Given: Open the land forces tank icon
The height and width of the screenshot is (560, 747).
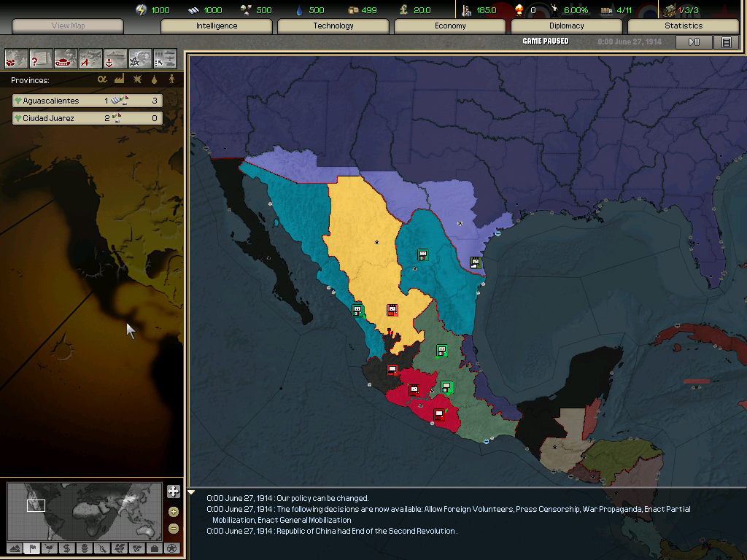Looking at the screenshot, I should (66, 58).
